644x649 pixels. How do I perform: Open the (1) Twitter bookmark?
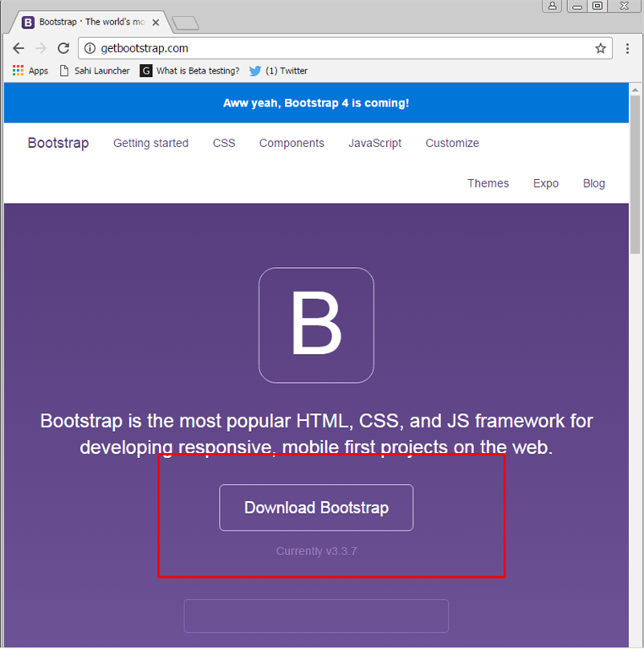pyautogui.click(x=279, y=71)
